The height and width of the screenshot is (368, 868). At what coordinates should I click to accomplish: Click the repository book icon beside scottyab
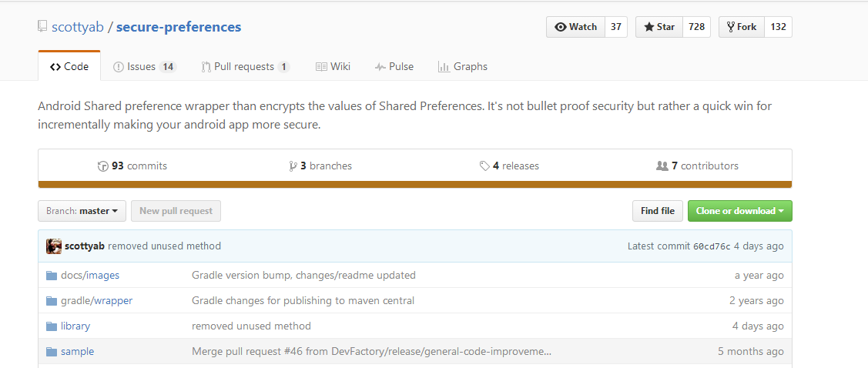pos(42,27)
